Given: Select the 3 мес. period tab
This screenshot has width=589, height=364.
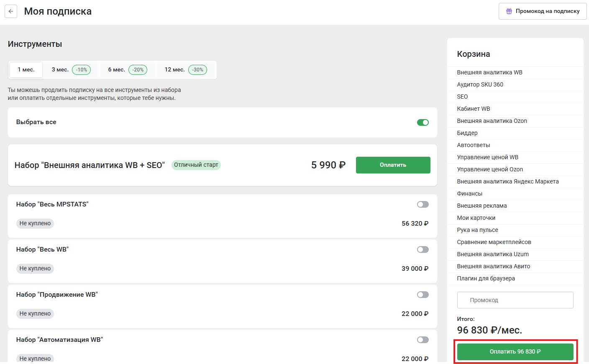Looking at the screenshot, I should pyautogui.click(x=71, y=70).
